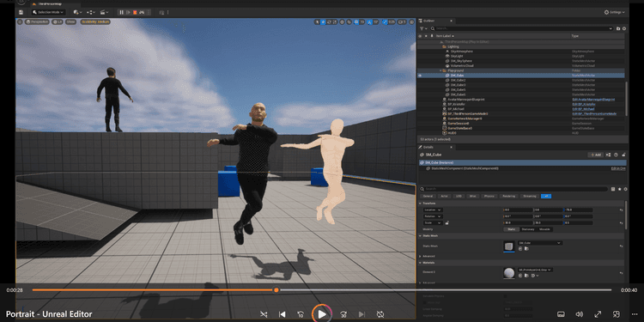Open the SM_Cube static mesh dropdown
This screenshot has height=322, width=644.
(x=540, y=243)
